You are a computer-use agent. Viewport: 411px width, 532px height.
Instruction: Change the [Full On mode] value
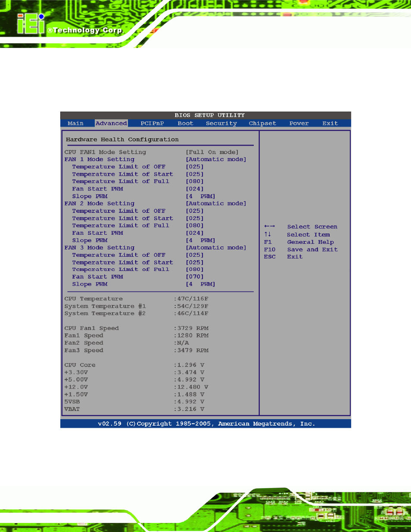point(212,152)
